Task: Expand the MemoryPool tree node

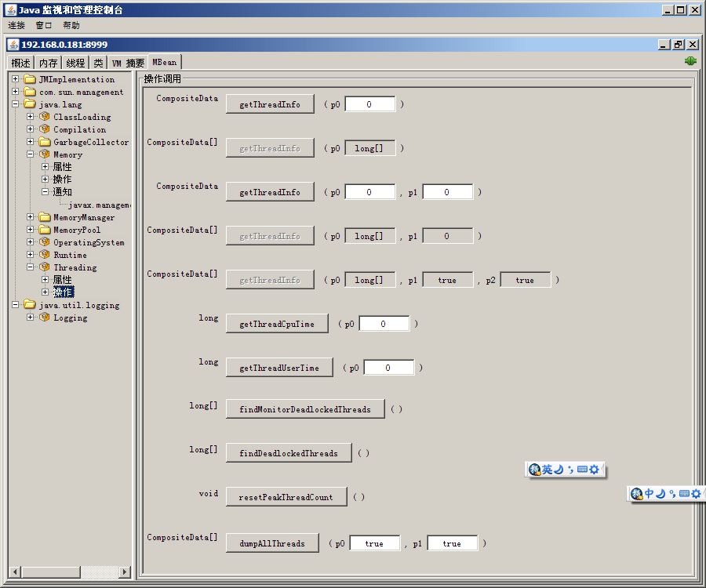Action: pos(31,230)
